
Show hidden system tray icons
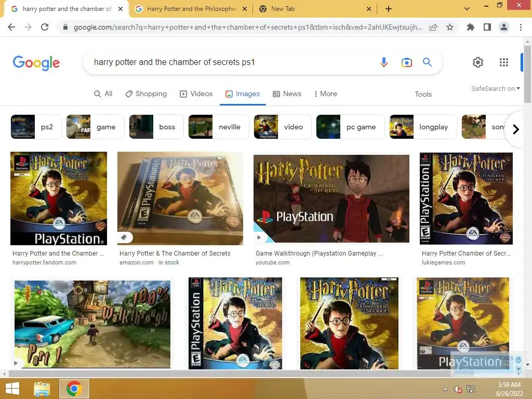[x=445, y=389]
